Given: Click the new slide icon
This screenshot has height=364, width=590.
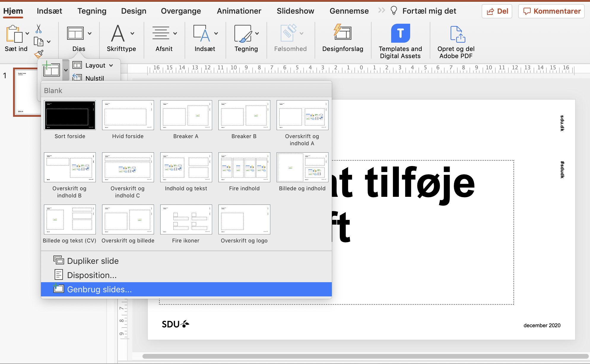Looking at the screenshot, I should pyautogui.click(x=51, y=69).
